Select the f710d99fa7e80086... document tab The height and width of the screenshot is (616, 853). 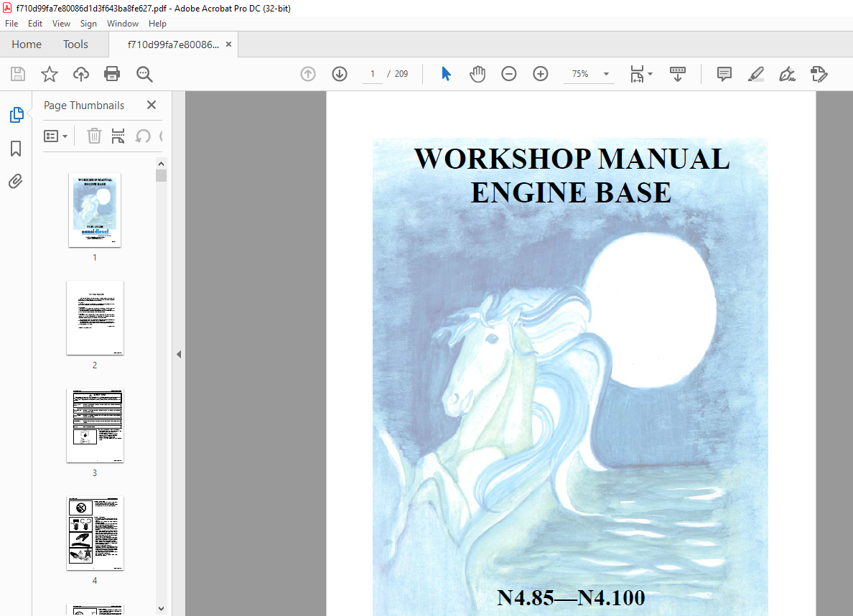tap(172, 45)
